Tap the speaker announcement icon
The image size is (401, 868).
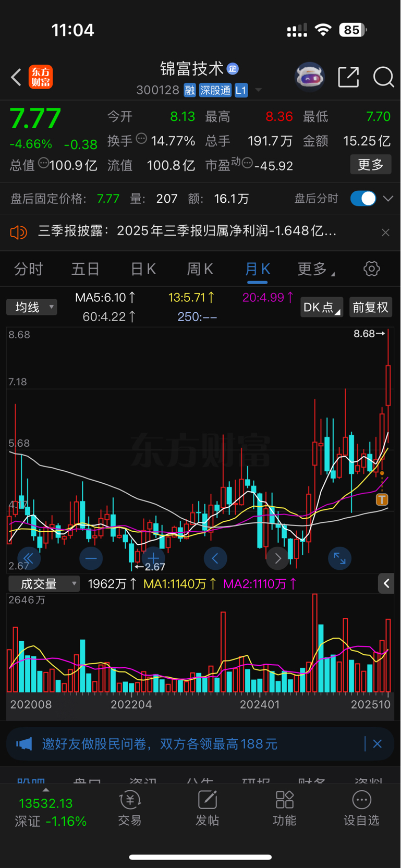click(x=18, y=232)
